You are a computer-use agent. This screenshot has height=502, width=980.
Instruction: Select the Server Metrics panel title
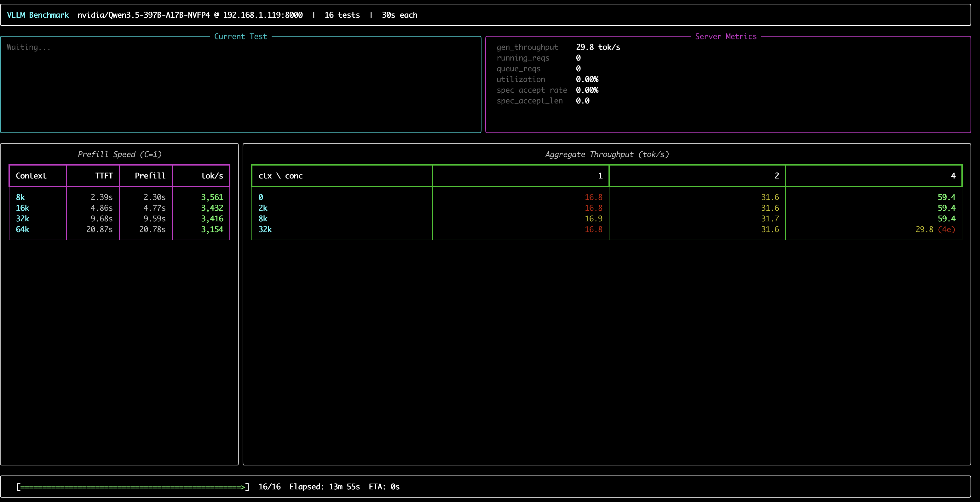(x=725, y=37)
